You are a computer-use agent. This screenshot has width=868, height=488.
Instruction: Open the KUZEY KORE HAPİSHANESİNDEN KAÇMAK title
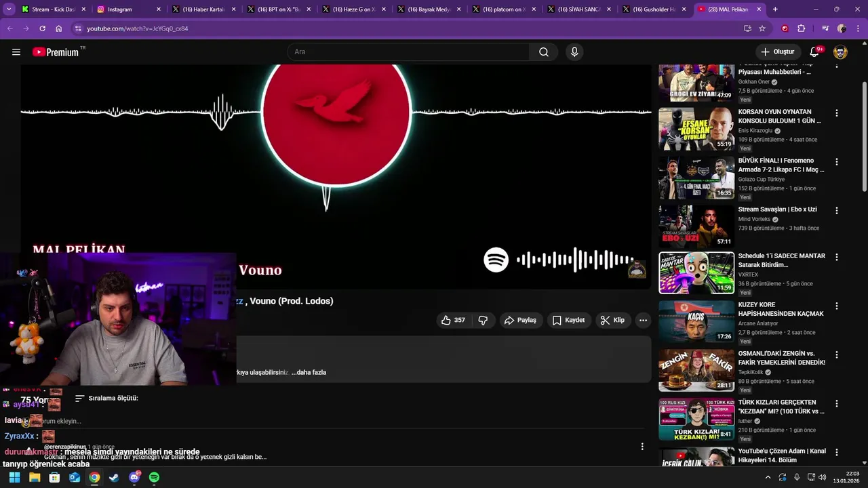(x=781, y=309)
